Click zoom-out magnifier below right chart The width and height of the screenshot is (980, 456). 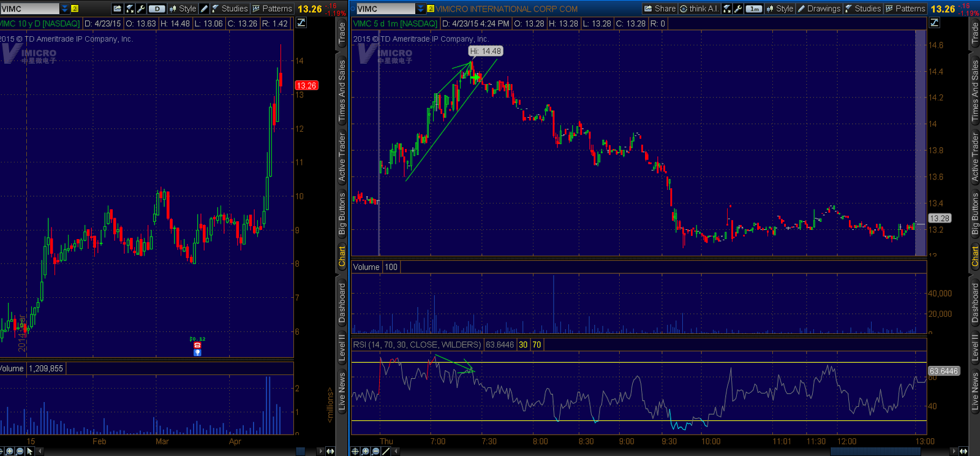tap(376, 451)
